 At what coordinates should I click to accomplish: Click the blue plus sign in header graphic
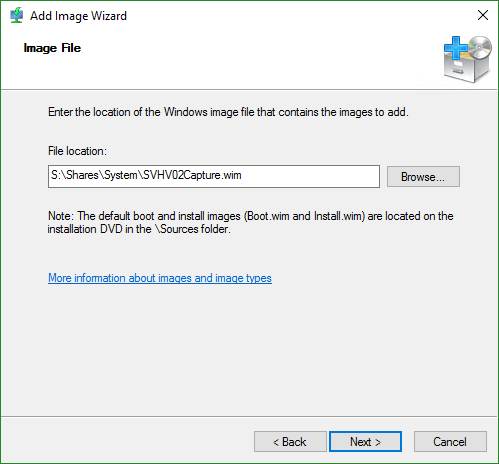click(456, 48)
